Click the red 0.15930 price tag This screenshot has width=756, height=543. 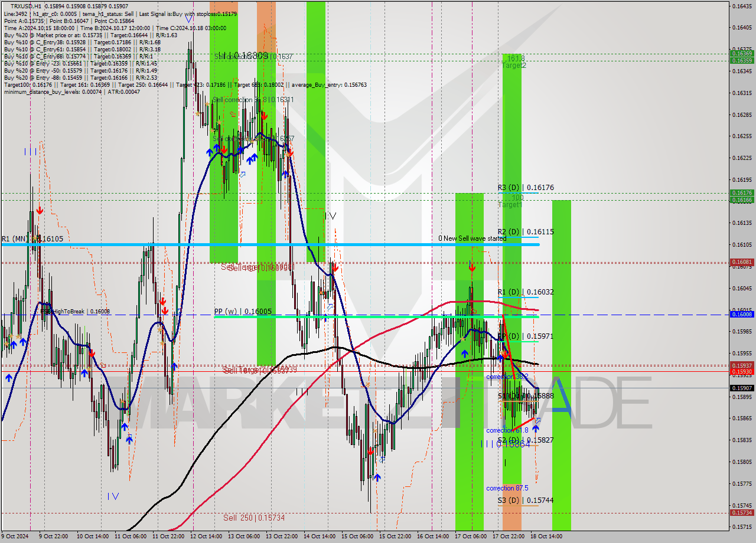[742, 371]
